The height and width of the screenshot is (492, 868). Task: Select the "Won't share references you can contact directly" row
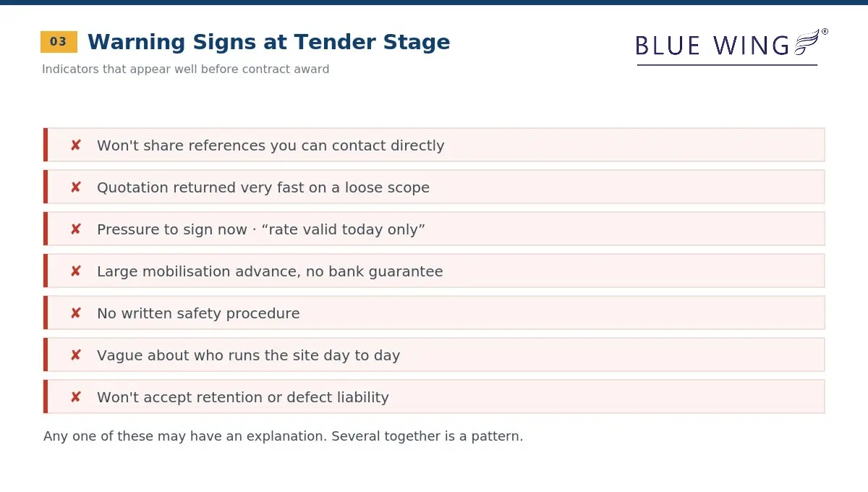434,145
